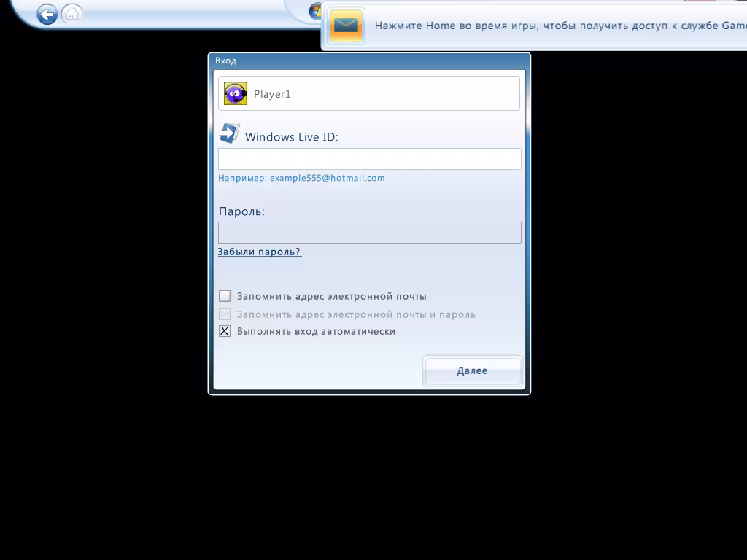Enable Запомнить адрес электронной почты checkbox
The image size is (747, 560).
(x=225, y=296)
